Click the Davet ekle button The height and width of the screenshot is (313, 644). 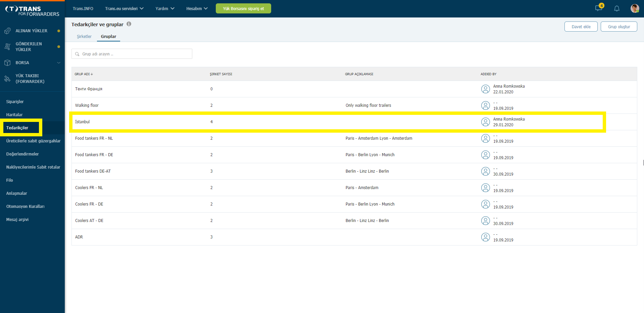[x=581, y=27]
